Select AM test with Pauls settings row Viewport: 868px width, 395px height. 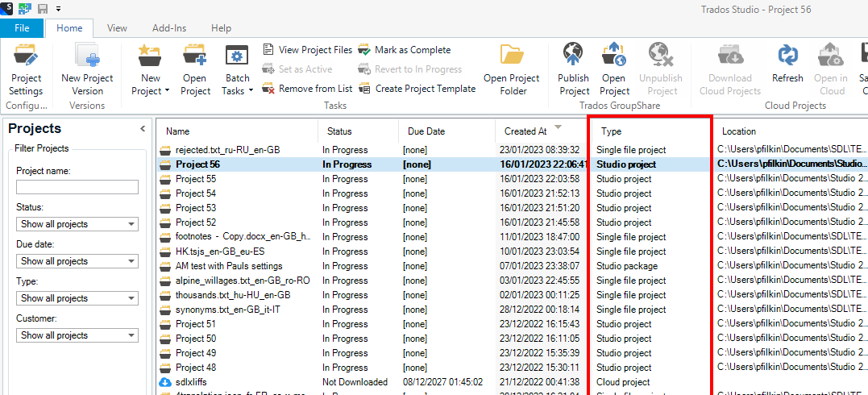click(513, 266)
